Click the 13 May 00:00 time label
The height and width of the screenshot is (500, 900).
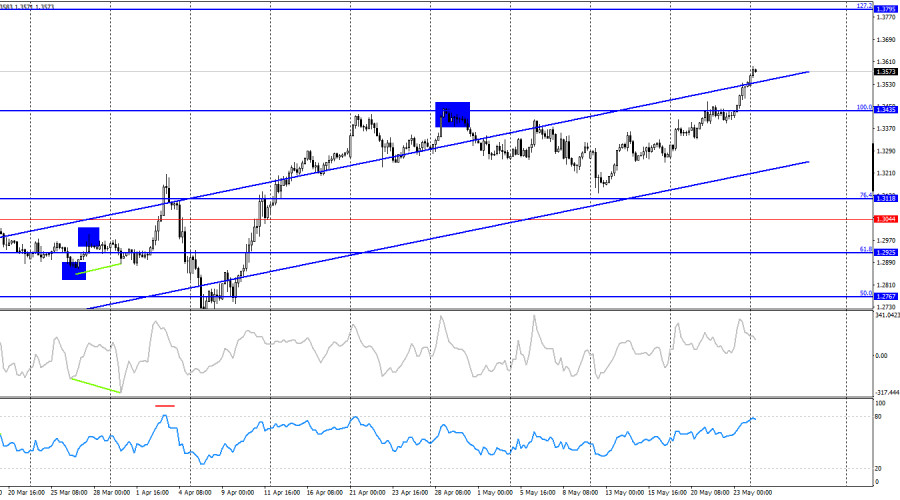(x=625, y=493)
